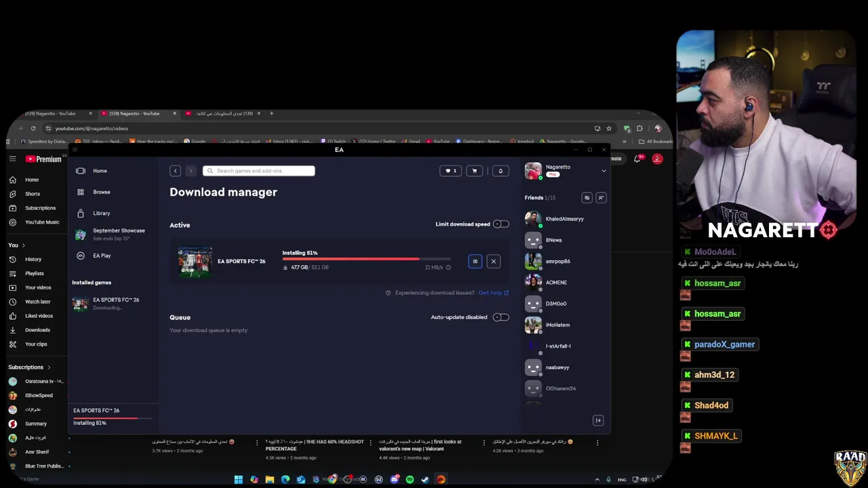Open Spotify from the taskbar

(410, 479)
